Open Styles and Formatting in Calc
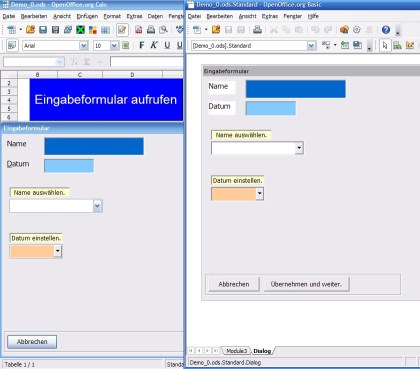The image size is (420, 369). click(x=12, y=45)
